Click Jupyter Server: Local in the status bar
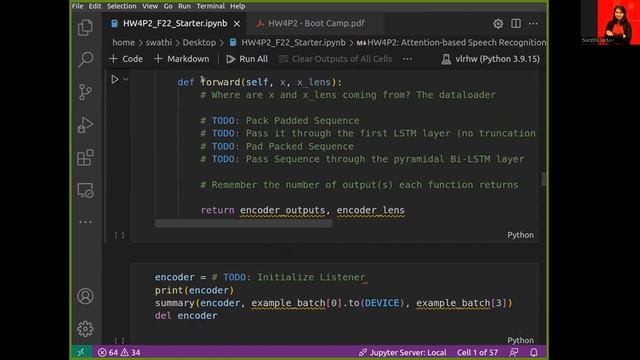 pos(402,352)
